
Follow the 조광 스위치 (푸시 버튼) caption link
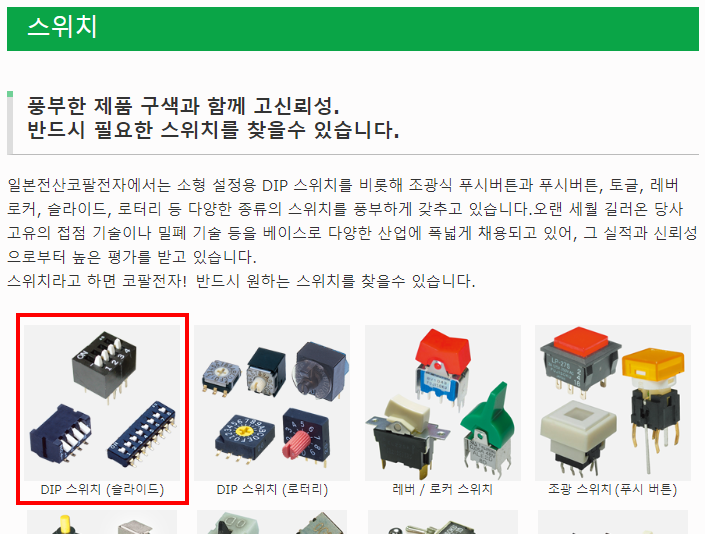[613, 489]
